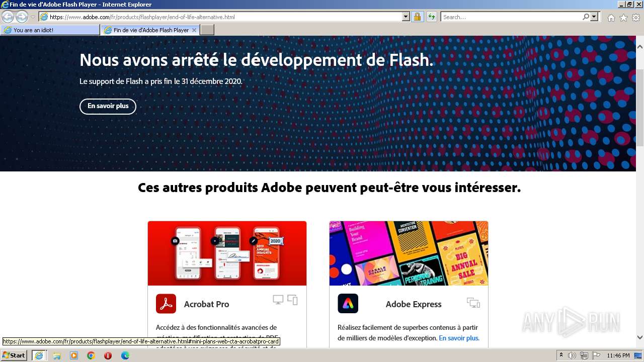
Task: Click "Ces autres produits Adobe peuvent peut-être vous intéresser."
Action: pyautogui.click(x=329, y=188)
